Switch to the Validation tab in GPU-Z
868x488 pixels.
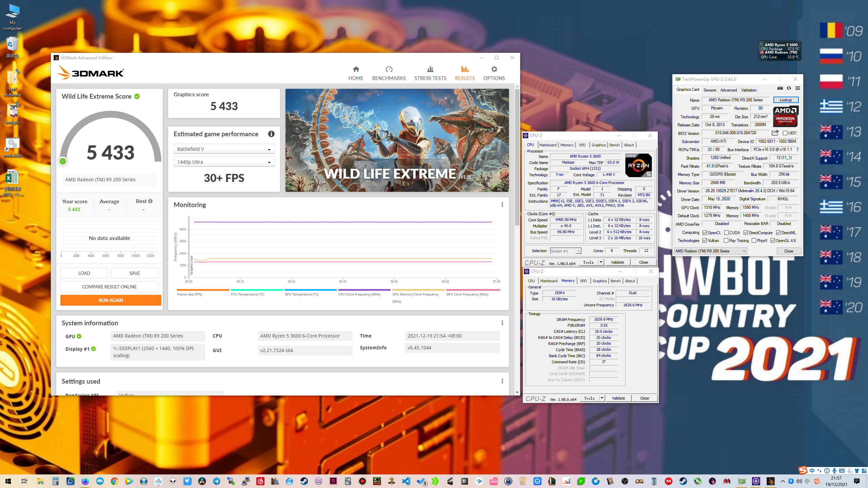749,90
